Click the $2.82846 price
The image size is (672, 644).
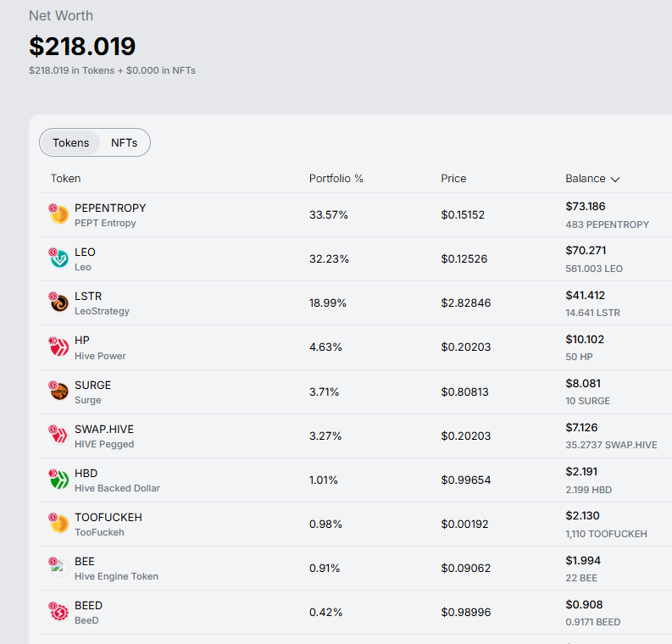click(466, 303)
